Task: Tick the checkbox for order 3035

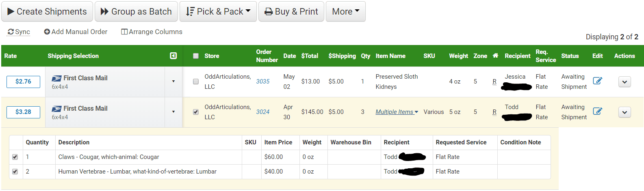Action: click(196, 82)
